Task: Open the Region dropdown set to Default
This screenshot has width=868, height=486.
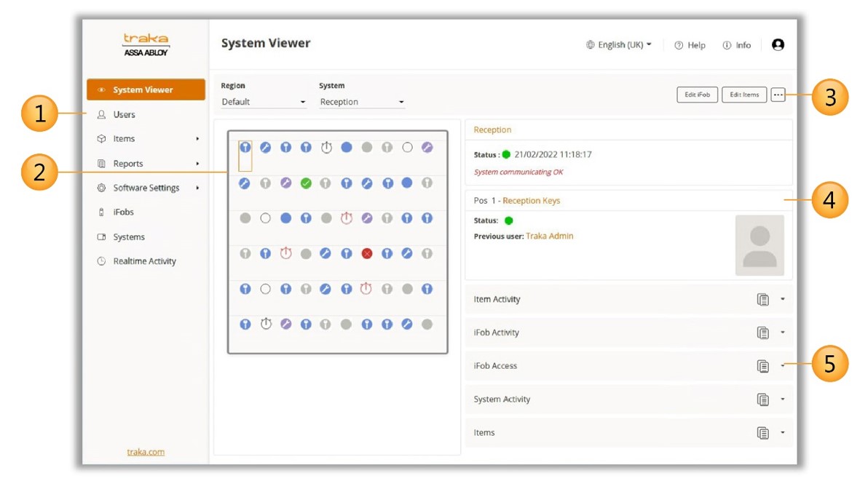Action: (x=264, y=102)
